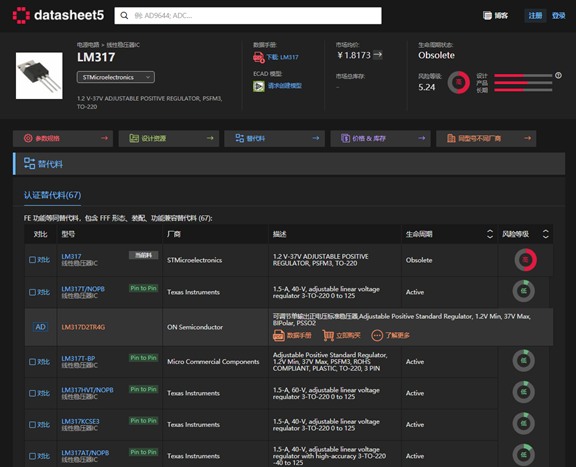Check compare box for LM317T-BP
This screenshot has width=576, height=467.
click(32, 362)
